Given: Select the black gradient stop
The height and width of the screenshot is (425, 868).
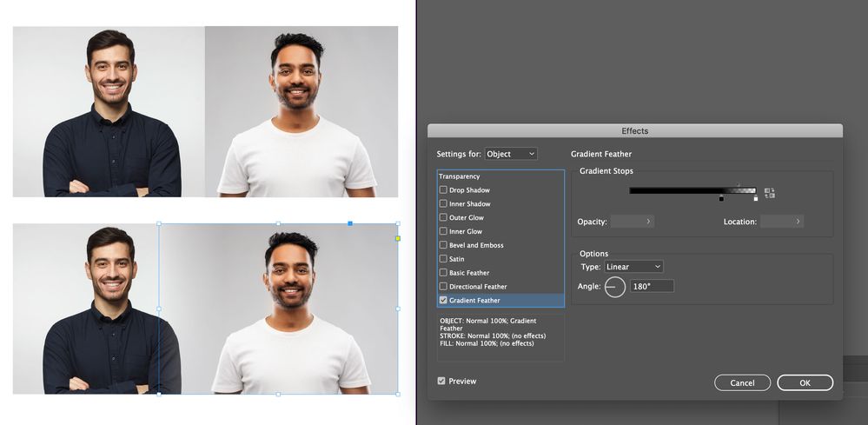Looking at the screenshot, I should (721, 198).
